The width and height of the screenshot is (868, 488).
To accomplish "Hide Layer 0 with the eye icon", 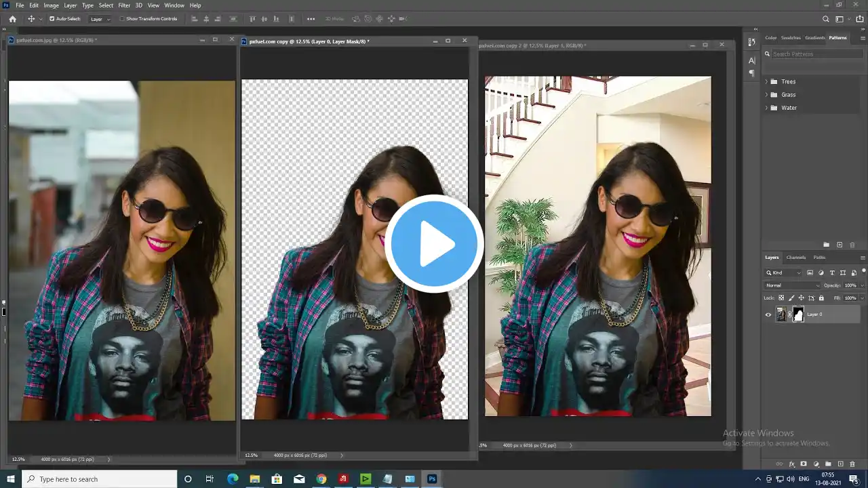I will click(x=768, y=314).
